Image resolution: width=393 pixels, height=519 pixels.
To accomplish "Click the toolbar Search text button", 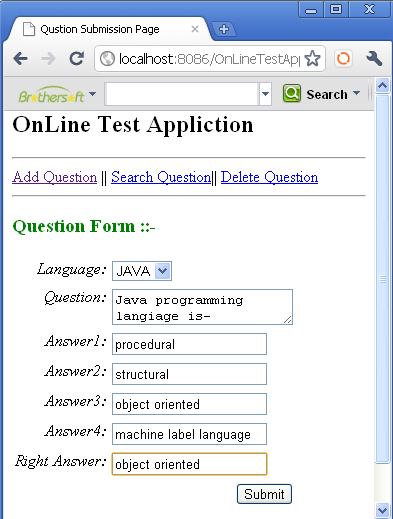I will point(327,95).
